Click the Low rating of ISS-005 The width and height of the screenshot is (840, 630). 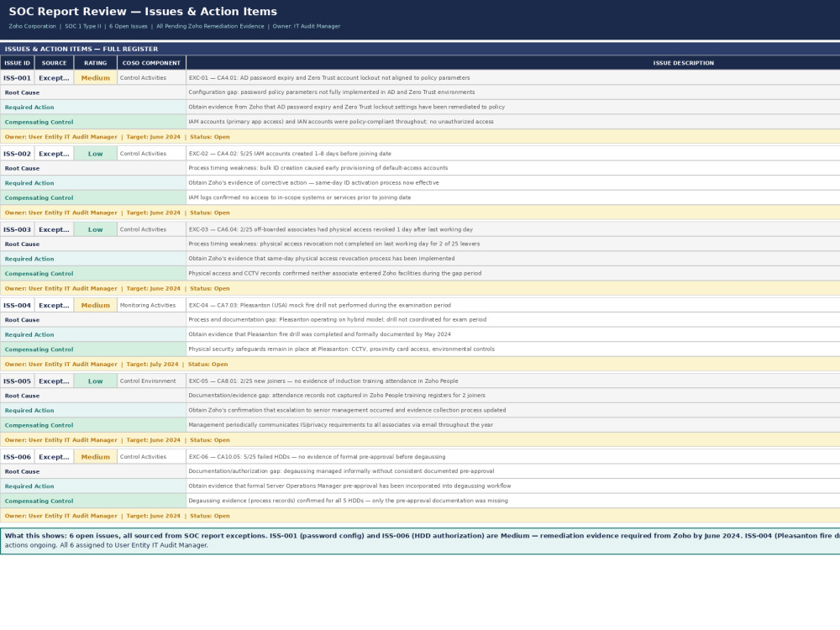(96, 381)
